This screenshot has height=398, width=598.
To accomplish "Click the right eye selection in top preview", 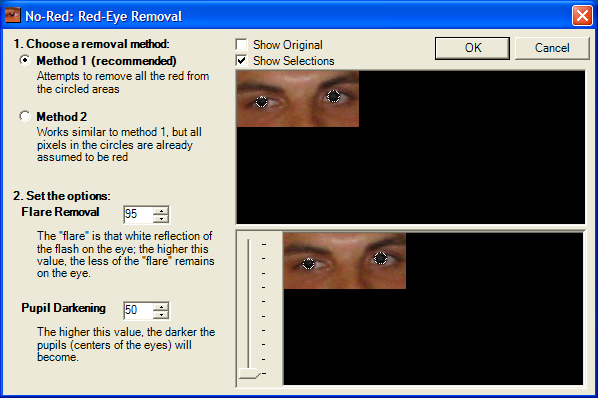I will [333, 96].
